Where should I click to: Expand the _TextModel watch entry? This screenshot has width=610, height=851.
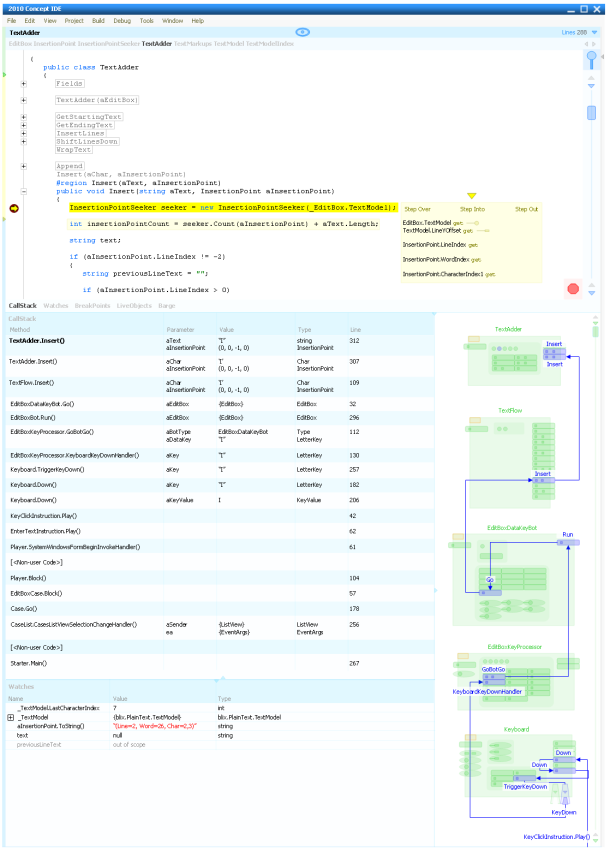[10, 717]
